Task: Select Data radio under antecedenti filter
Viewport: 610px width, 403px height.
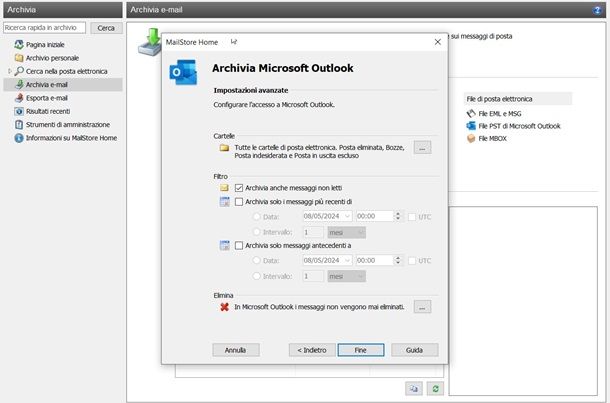Action: pos(256,260)
